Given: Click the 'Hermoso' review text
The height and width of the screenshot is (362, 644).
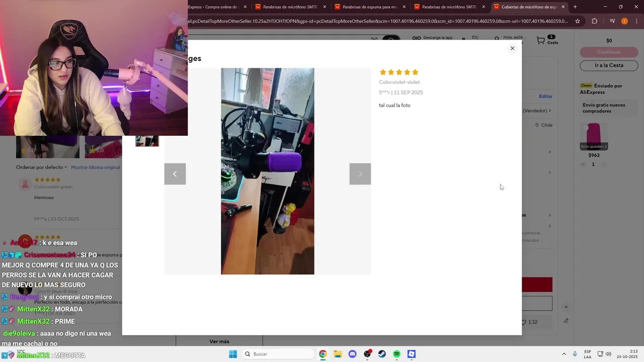Looking at the screenshot, I should (44, 198).
